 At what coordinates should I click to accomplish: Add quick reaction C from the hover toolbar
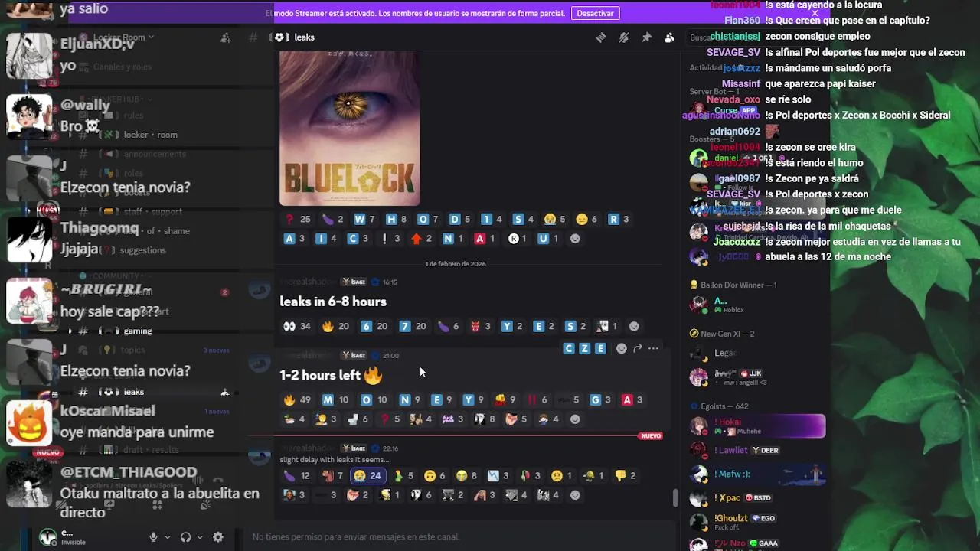(x=569, y=348)
